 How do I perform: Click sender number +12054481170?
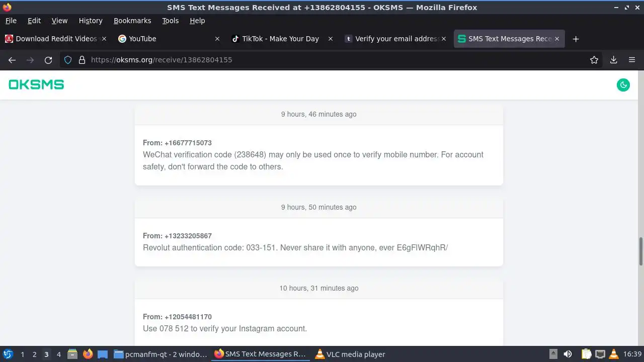click(188, 317)
